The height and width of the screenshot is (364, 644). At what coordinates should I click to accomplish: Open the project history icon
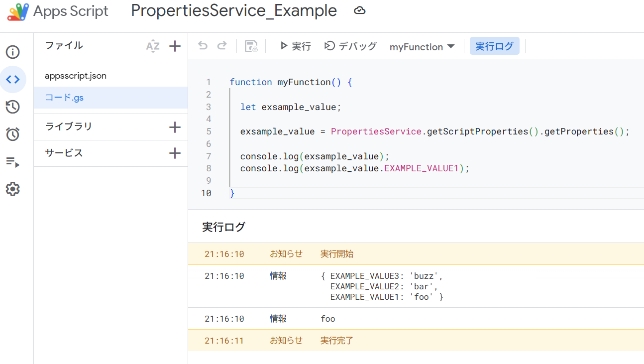(13, 107)
